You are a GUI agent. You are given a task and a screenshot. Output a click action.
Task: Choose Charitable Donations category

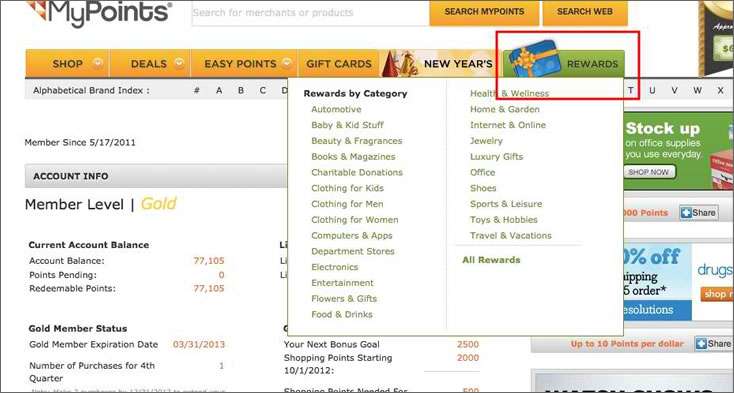pyautogui.click(x=357, y=172)
